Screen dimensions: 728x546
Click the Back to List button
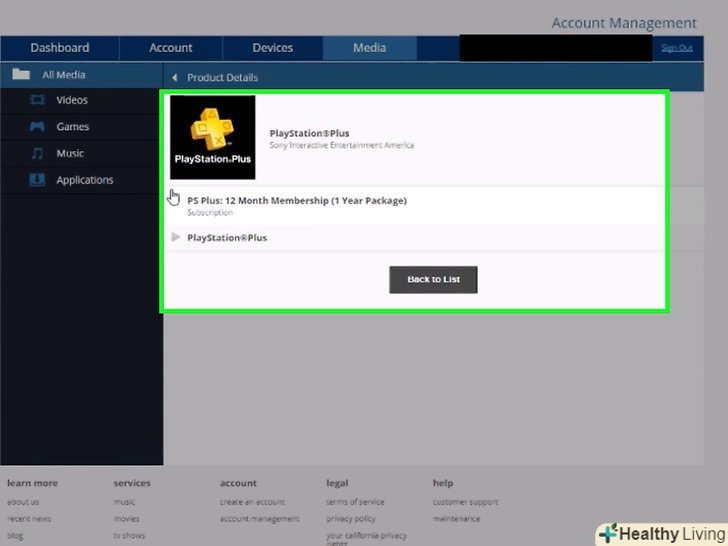click(x=433, y=280)
